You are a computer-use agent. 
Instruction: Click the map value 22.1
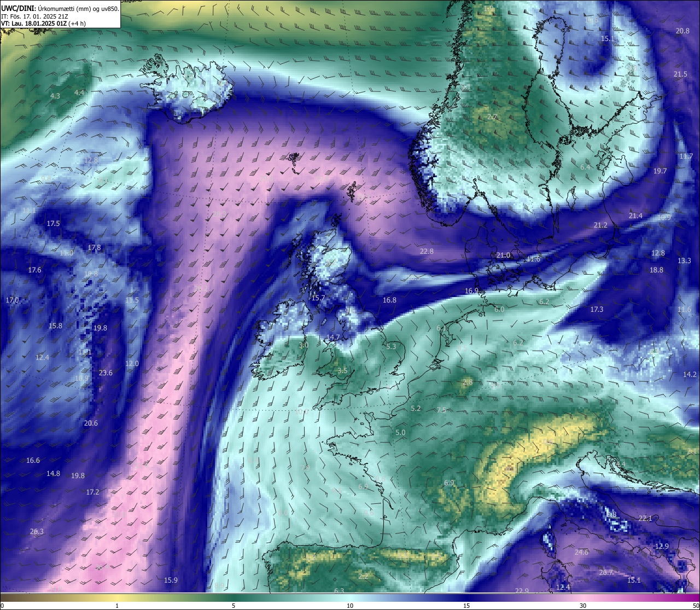(645, 518)
